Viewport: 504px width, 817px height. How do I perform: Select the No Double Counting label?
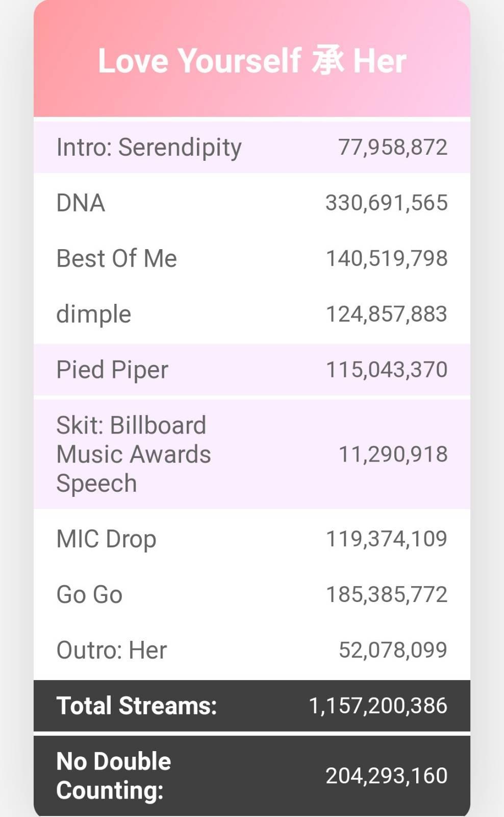113,775
